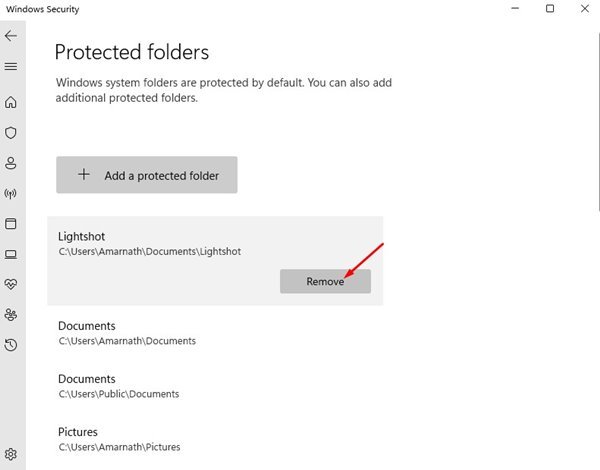This screenshot has height=470, width=600.
Task: Select the Lightshot folder entry
Action: coord(215,261)
